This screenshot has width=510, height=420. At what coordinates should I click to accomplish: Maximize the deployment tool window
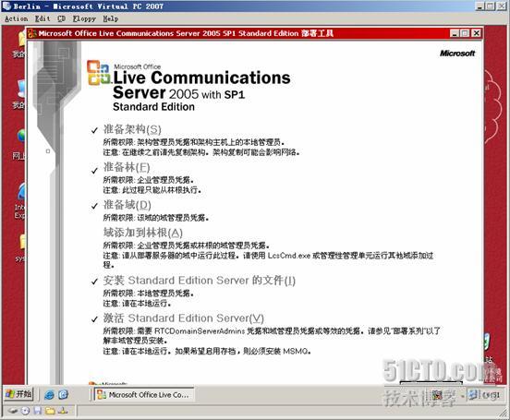(465, 33)
